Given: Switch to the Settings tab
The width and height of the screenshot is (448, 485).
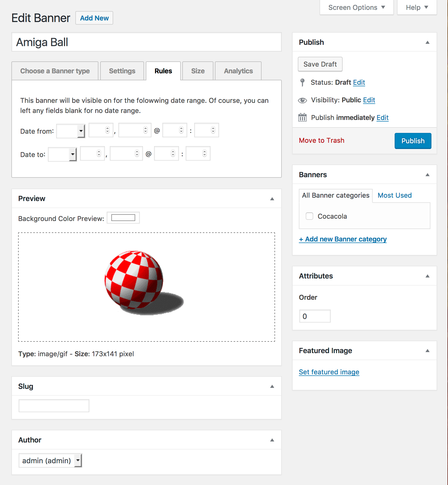Looking at the screenshot, I should (122, 71).
